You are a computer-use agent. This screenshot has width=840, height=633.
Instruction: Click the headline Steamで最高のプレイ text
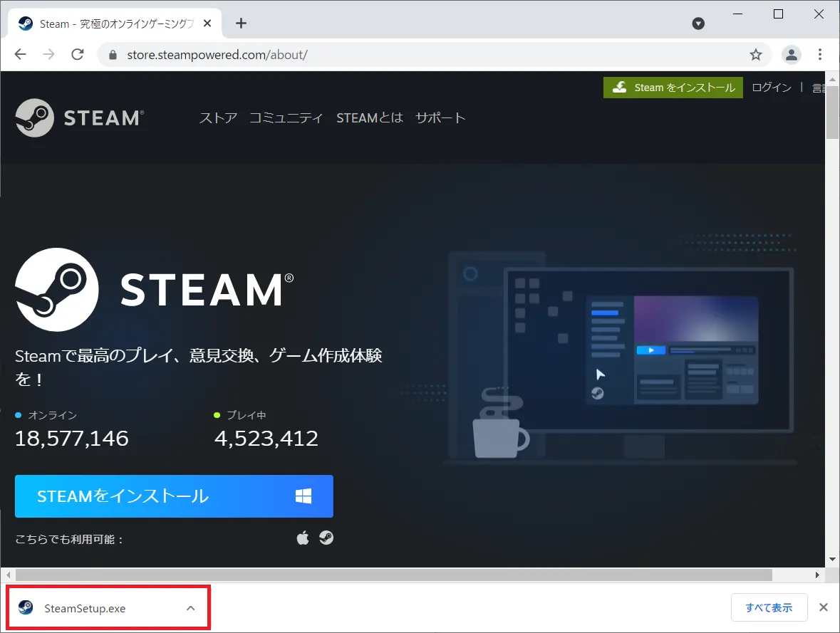198,367
